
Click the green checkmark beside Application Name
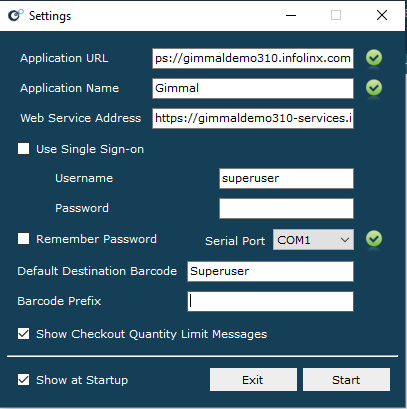coord(374,88)
